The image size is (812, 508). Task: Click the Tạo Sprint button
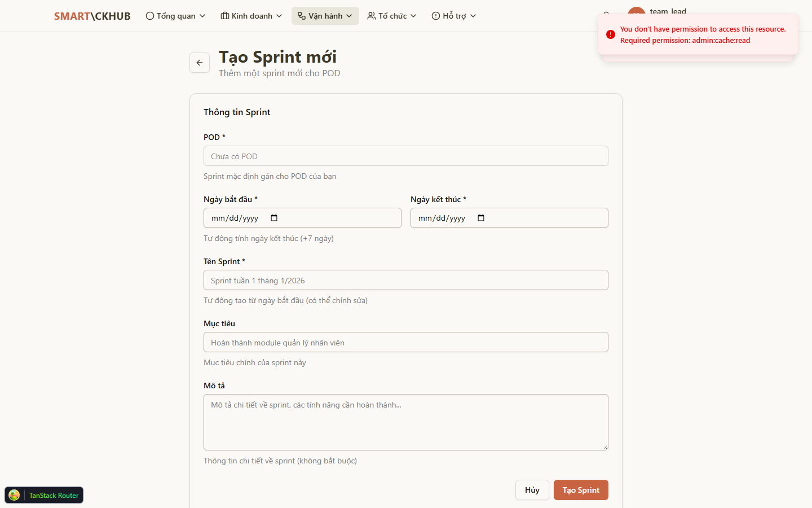click(x=581, y=490)
